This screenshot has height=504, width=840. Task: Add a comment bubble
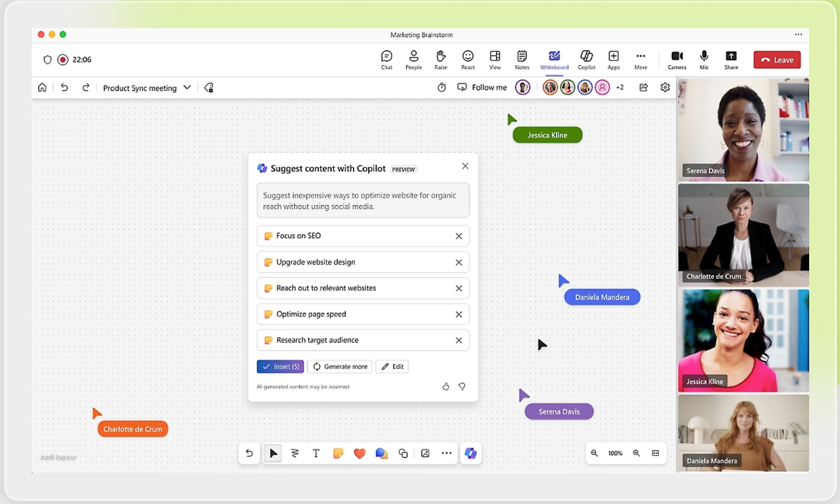[381, 453]
